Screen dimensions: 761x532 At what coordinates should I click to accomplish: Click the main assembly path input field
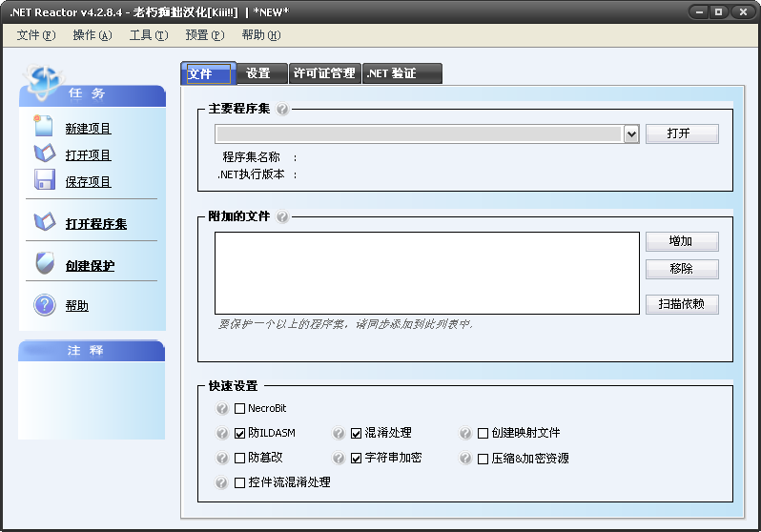coord(419,134)
